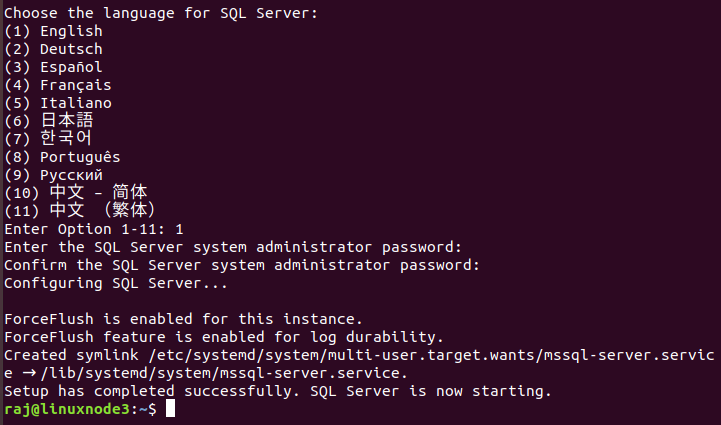721x425 pixels.
Task: Click the (10) Simplified Chinese option
Action: pyautogui.click(x=76, y=193)
